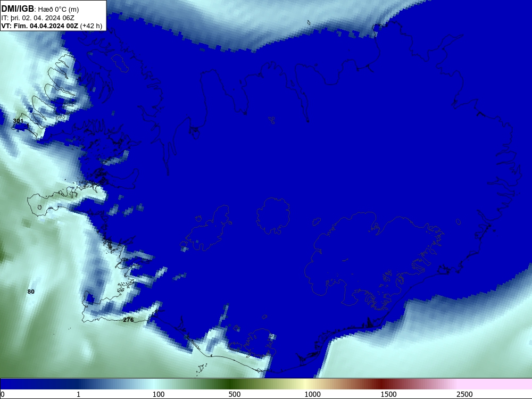Click the 80 value on the map
The width and height of the screenshot is (532, 399).
point(31,292)
